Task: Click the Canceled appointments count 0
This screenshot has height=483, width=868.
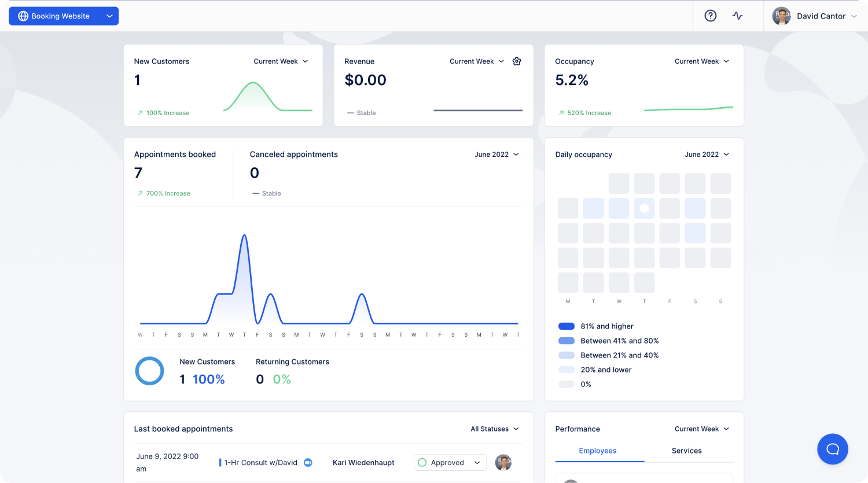Action: [255, 173]
